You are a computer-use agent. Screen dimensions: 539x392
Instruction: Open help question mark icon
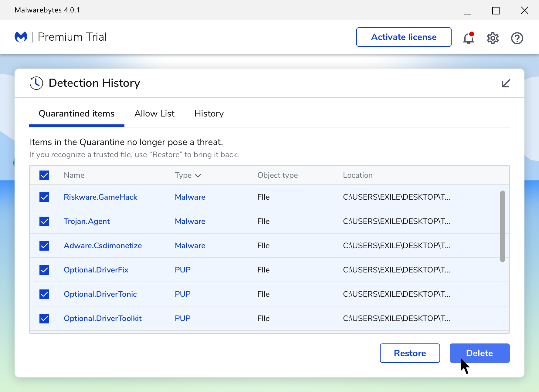[517, 38]
